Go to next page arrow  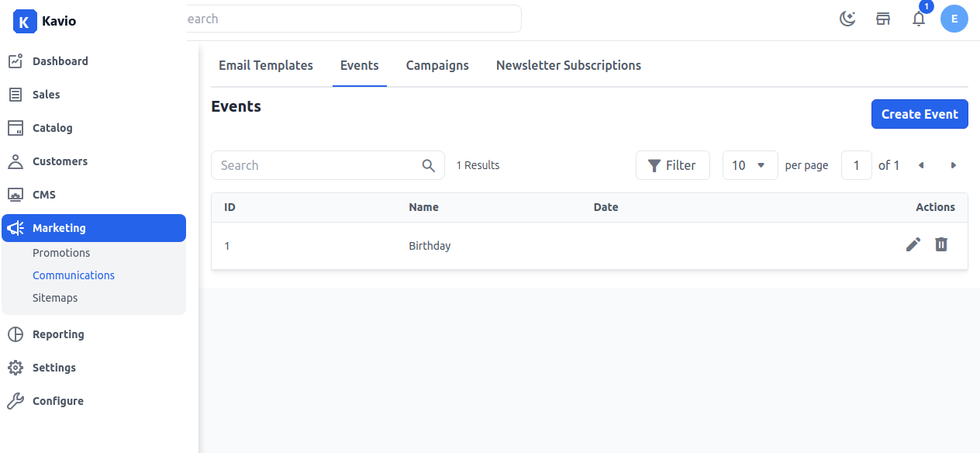[954, 165]
